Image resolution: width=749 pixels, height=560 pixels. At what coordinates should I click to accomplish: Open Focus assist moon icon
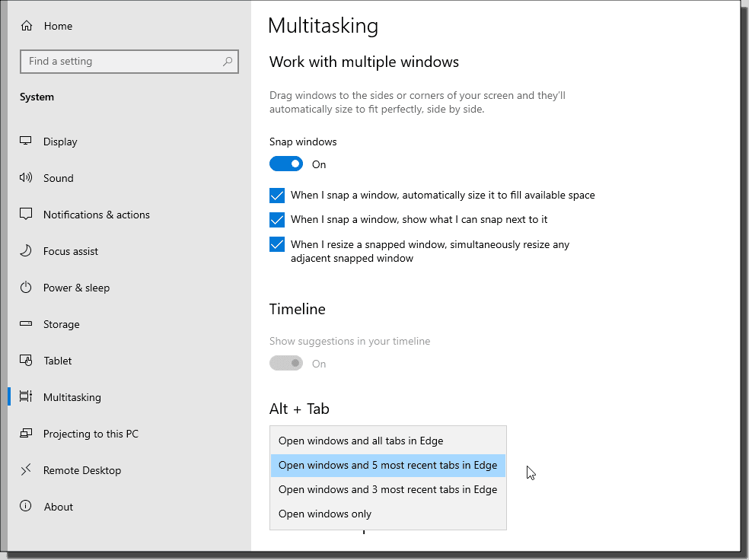point(26,250)
